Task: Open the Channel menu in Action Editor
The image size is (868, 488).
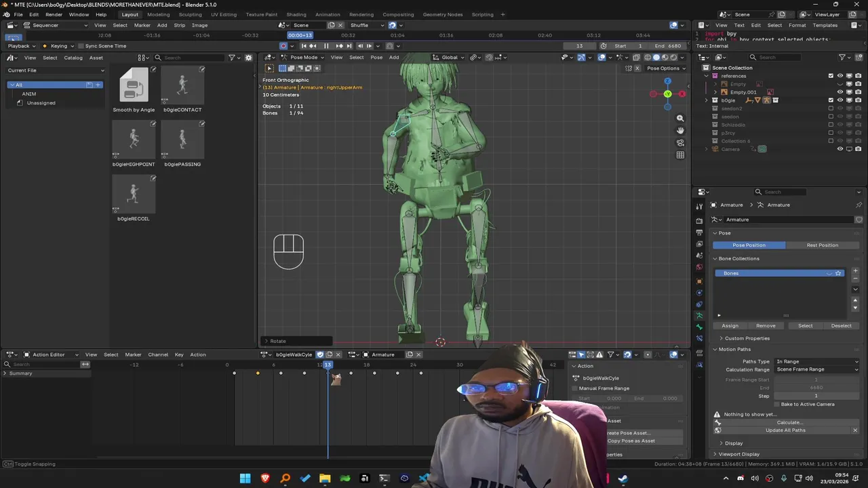Action: (158, 354)
